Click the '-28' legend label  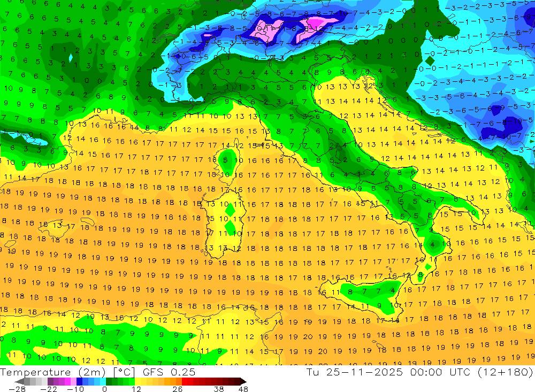[17, 389]
